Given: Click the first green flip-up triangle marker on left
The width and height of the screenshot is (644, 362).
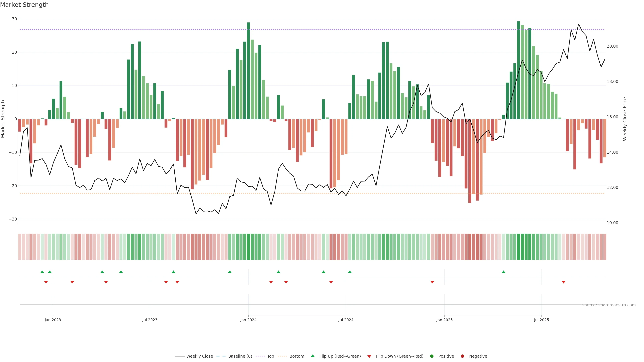Looking at the screenshot, I should coord(42,272).
